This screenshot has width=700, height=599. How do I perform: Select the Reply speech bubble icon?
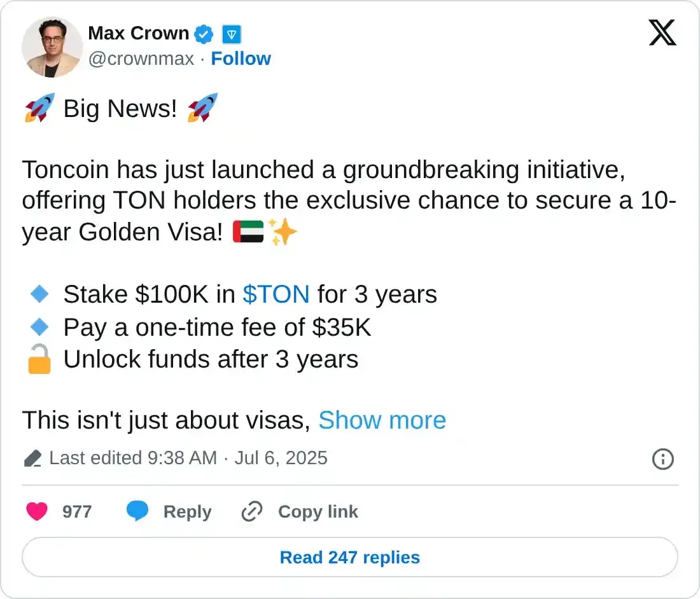point(138,511)
